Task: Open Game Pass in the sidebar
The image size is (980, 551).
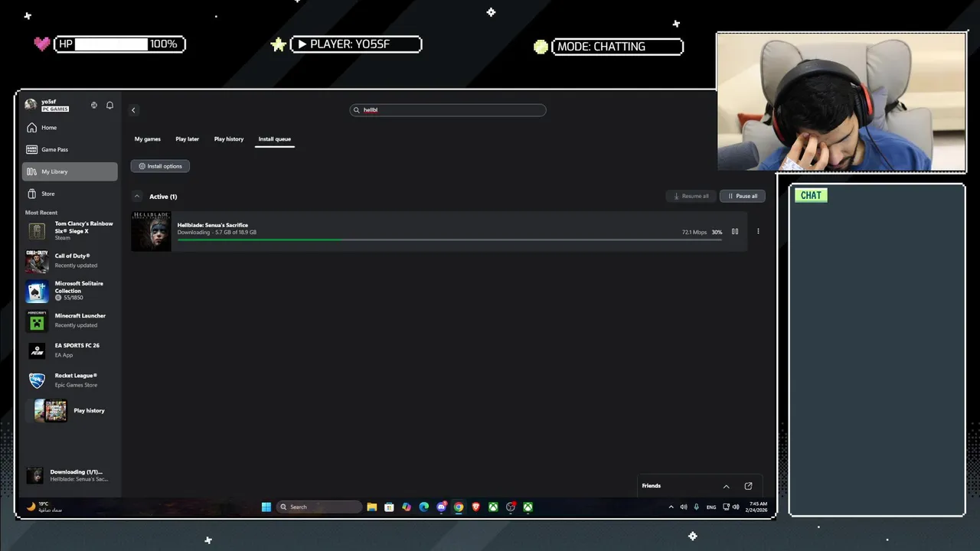Action: (x=70, y=149)
